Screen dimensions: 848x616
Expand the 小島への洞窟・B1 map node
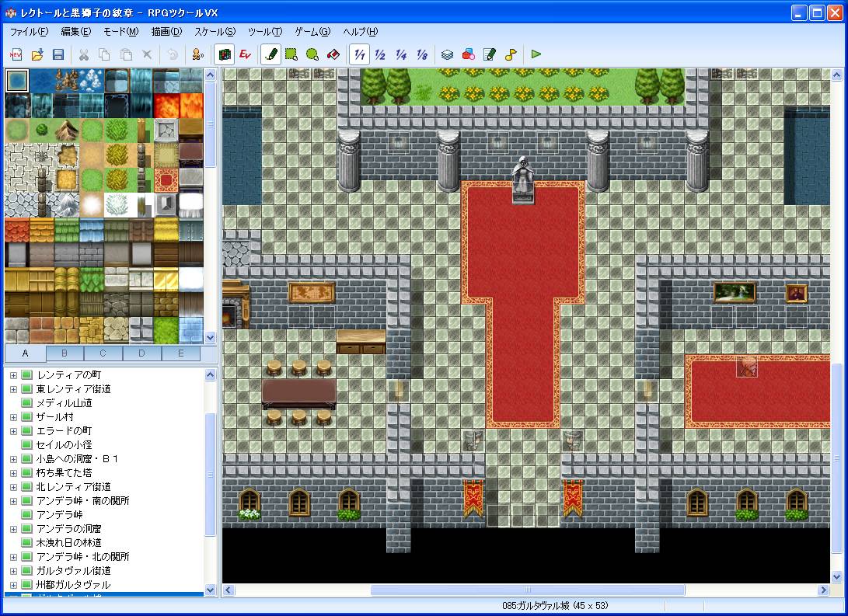[13, 459]
